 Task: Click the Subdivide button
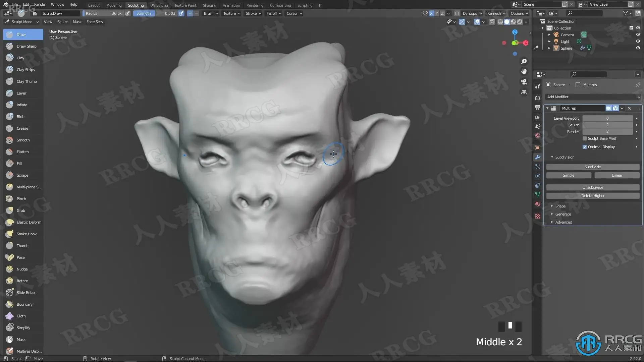(593, 167)
